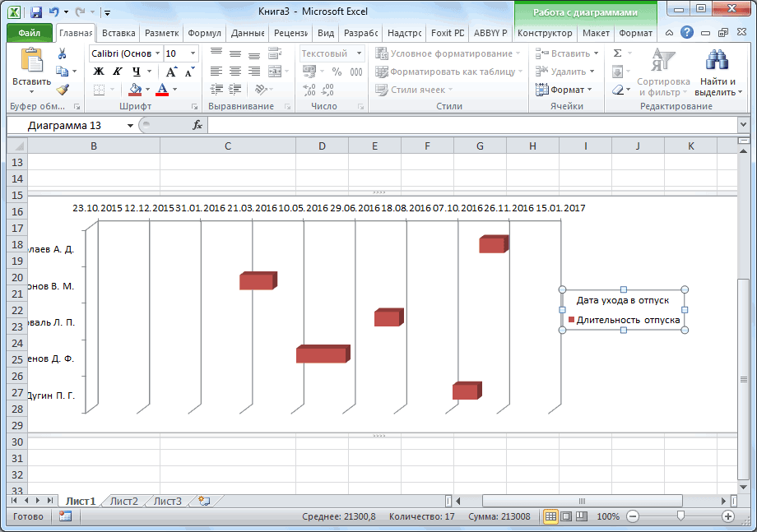Click the Save icon in quick access toolbar

(x=36, y=13)
